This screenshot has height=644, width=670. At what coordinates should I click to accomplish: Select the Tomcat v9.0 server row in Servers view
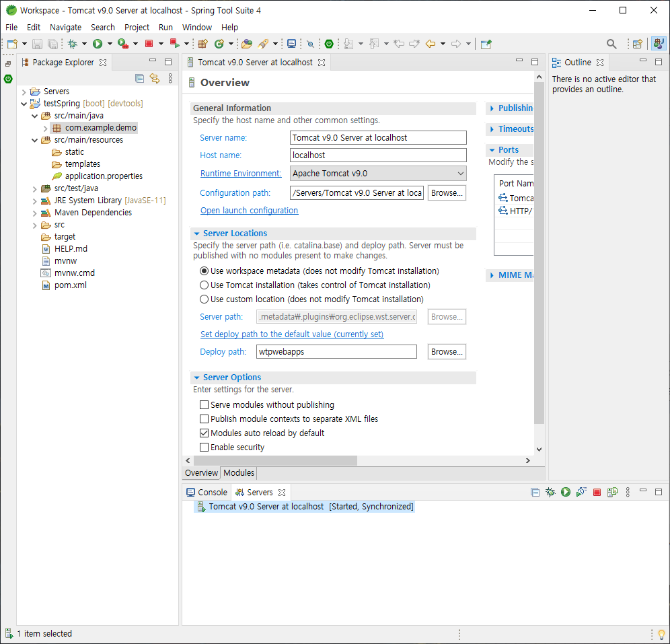tap(305, 507)
